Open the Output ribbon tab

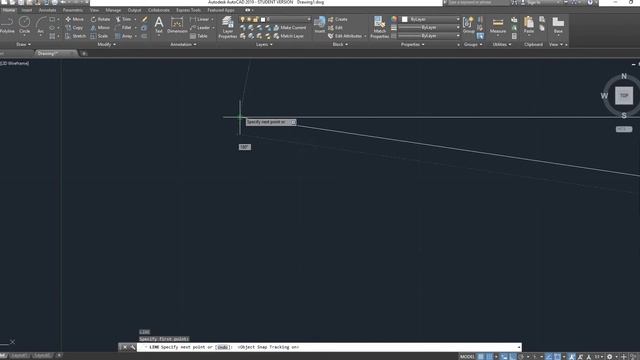click(x=134, y=10)
